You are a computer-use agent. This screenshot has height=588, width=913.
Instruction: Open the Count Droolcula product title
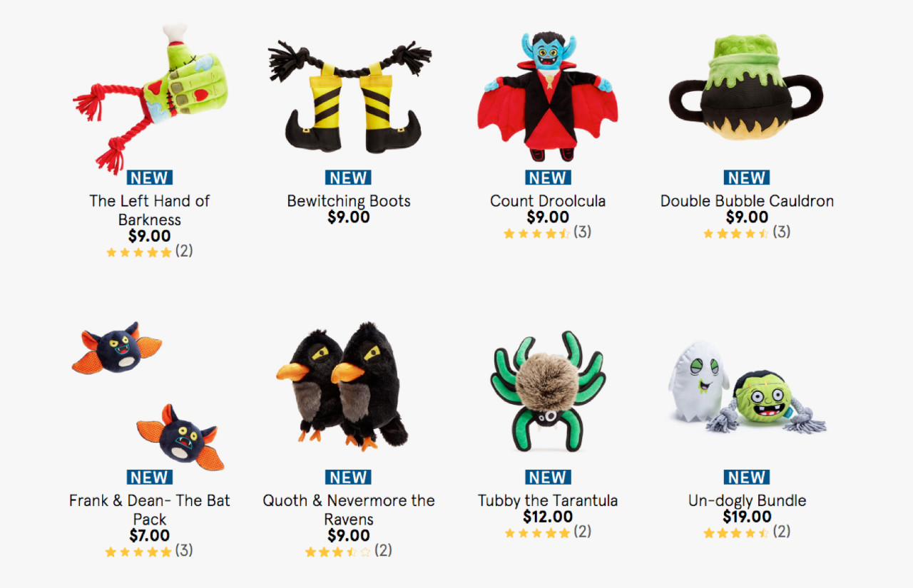548,201
